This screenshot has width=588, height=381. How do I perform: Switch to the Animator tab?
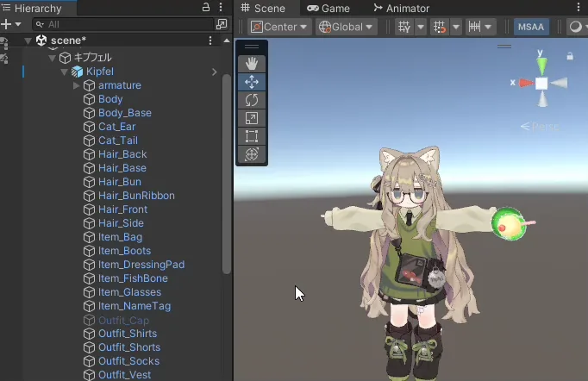tap(402, 9)
